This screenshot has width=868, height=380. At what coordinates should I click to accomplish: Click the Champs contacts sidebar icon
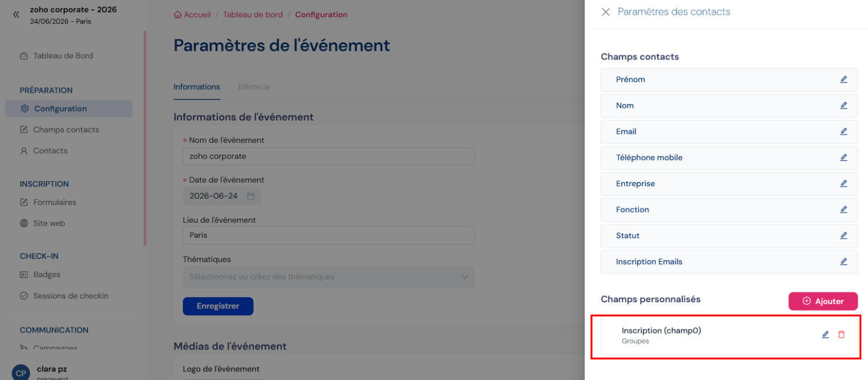pyautogui.click(x=24, y=130)
